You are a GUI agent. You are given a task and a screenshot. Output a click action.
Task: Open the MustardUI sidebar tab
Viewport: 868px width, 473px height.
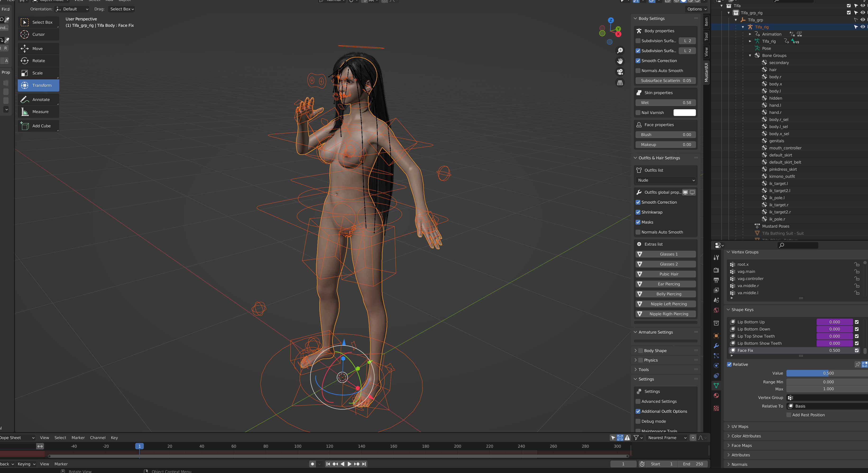tap(706, 72)
